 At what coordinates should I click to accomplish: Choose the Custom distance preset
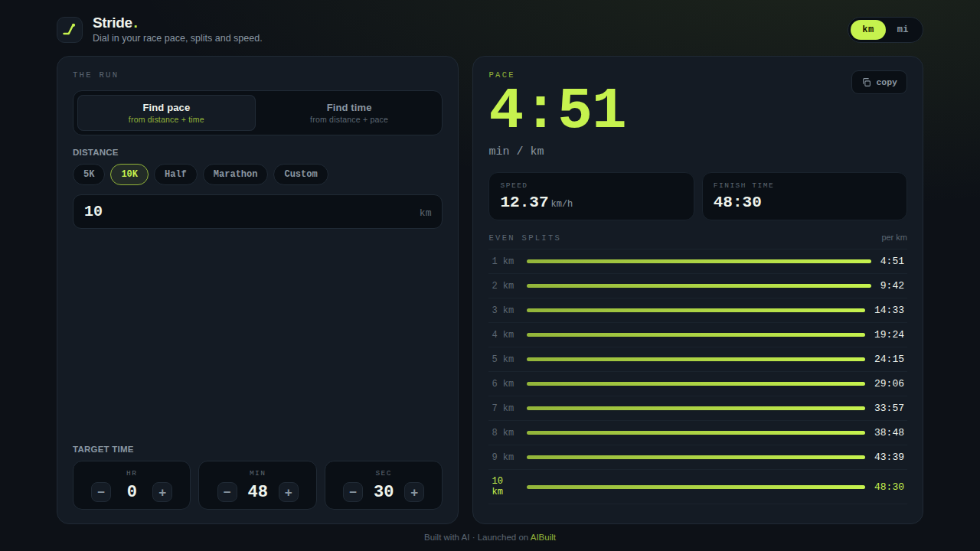coord(301,174)
